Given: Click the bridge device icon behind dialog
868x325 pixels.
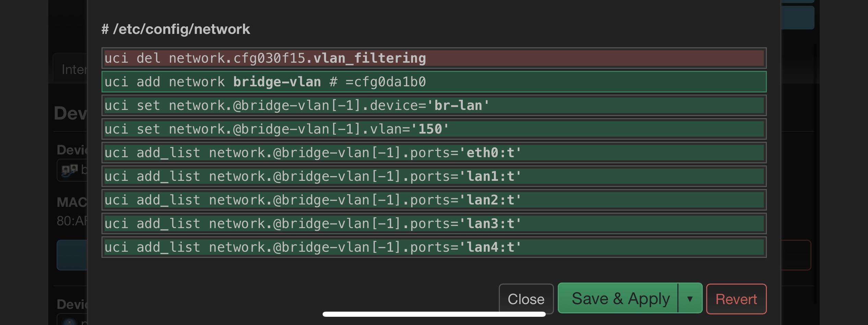Looking at the screenshot, I should click(x=70, y=170).
